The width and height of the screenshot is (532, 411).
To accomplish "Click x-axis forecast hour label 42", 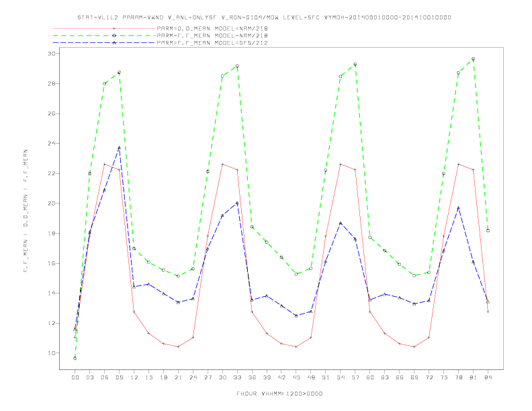I will (x=281, y=377).
